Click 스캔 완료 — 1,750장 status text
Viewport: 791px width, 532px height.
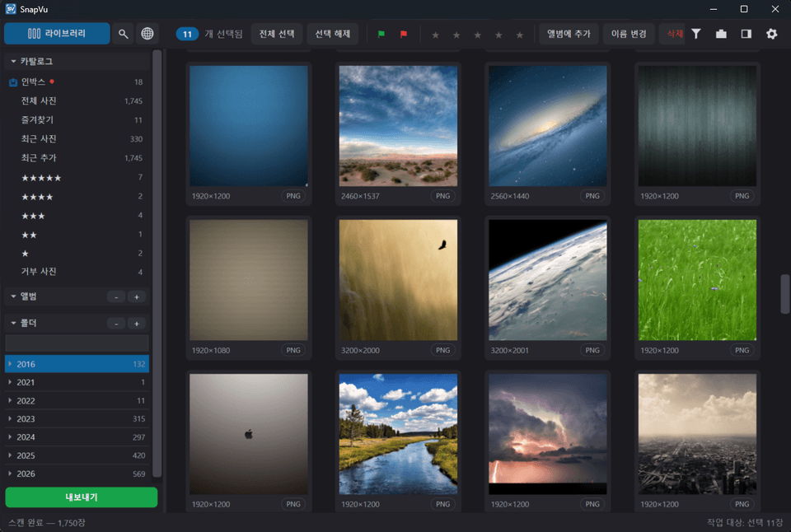pos(47,522)
